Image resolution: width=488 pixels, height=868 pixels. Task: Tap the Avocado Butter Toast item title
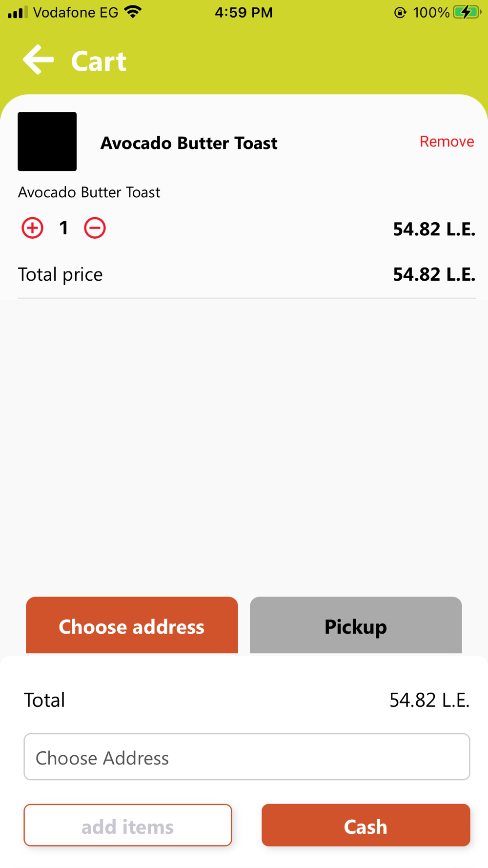pos(189,143)
